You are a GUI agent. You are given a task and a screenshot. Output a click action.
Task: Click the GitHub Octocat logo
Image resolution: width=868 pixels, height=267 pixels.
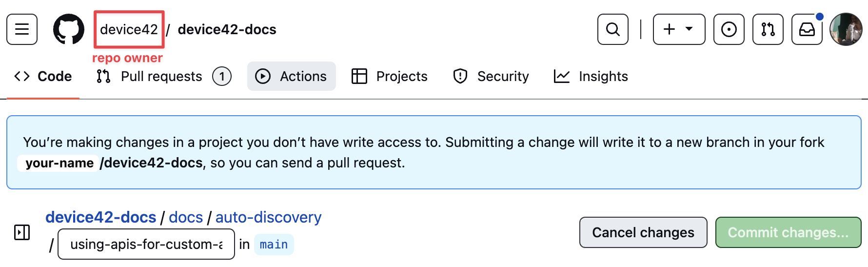click(68, 29)
